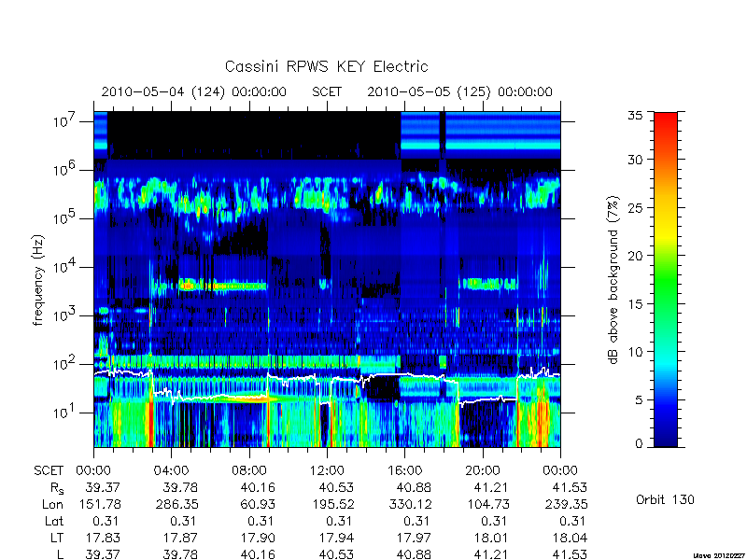Click the 10^6 frequency tick label
This screenshot has height=560, width=747.
point(65,170)
